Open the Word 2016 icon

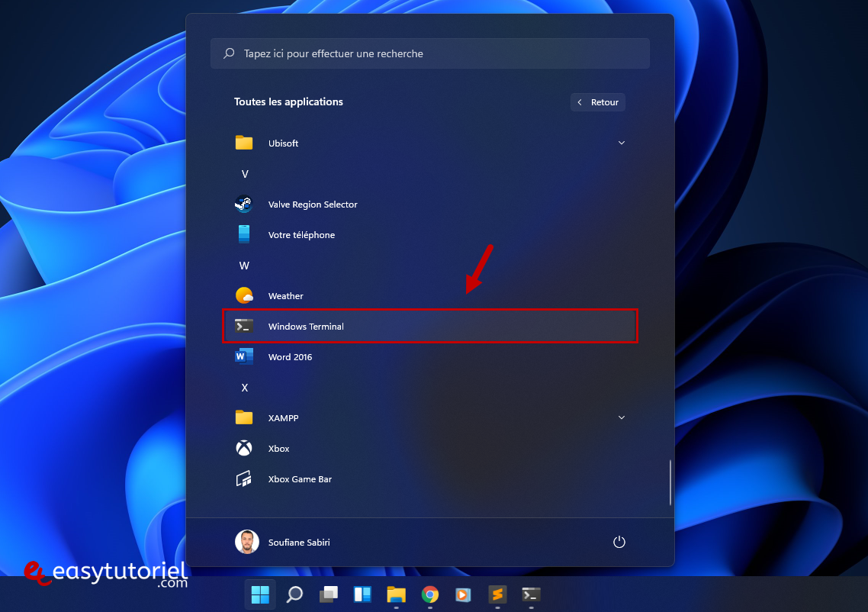coord(243,356)
